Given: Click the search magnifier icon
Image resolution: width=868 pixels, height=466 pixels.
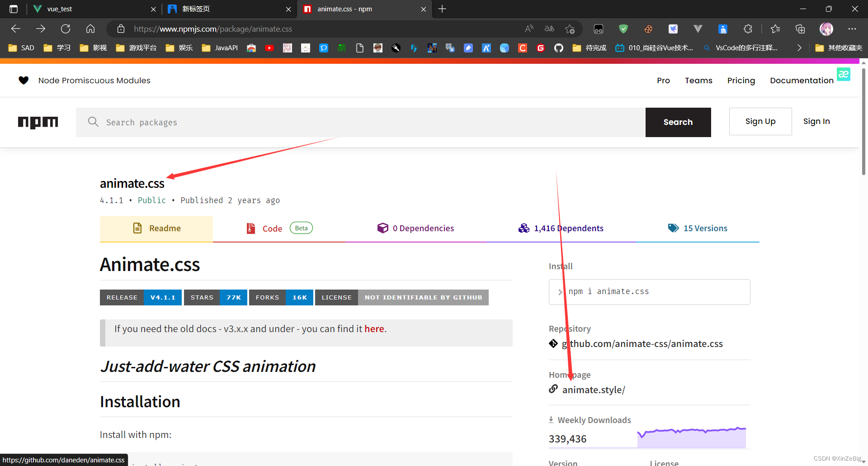Looking at the screenshot, I should pos(93,122).
